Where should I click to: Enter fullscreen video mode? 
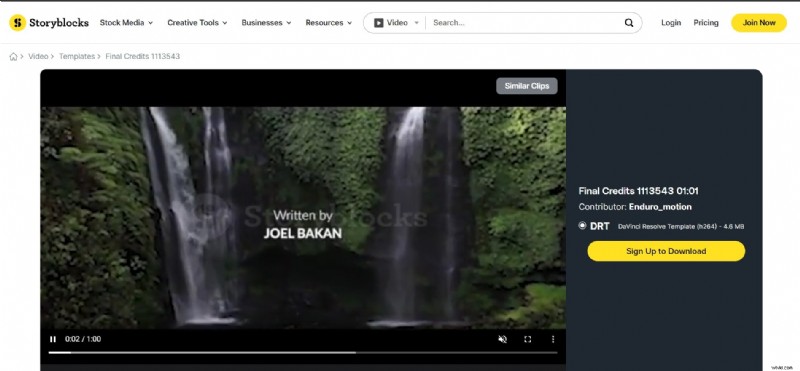[528, 339]
